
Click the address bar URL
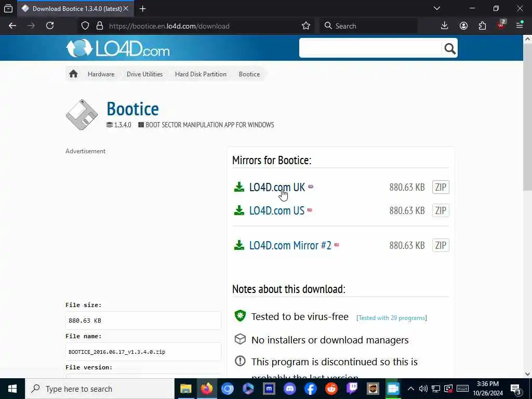pyautogui.click(x=169, y=26)
